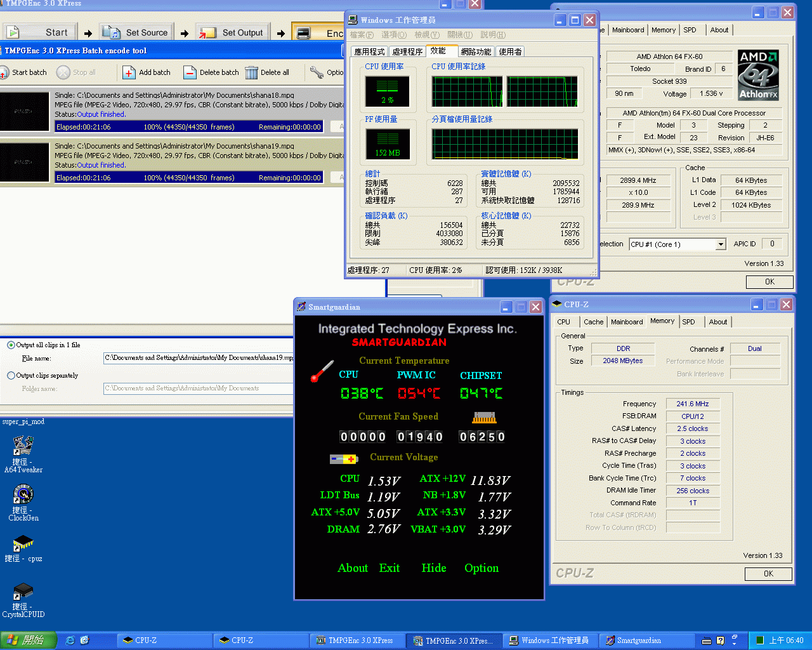Click About link in Smartguardian
The height and width of the screenshot is (650, 812).
point(353,568)
